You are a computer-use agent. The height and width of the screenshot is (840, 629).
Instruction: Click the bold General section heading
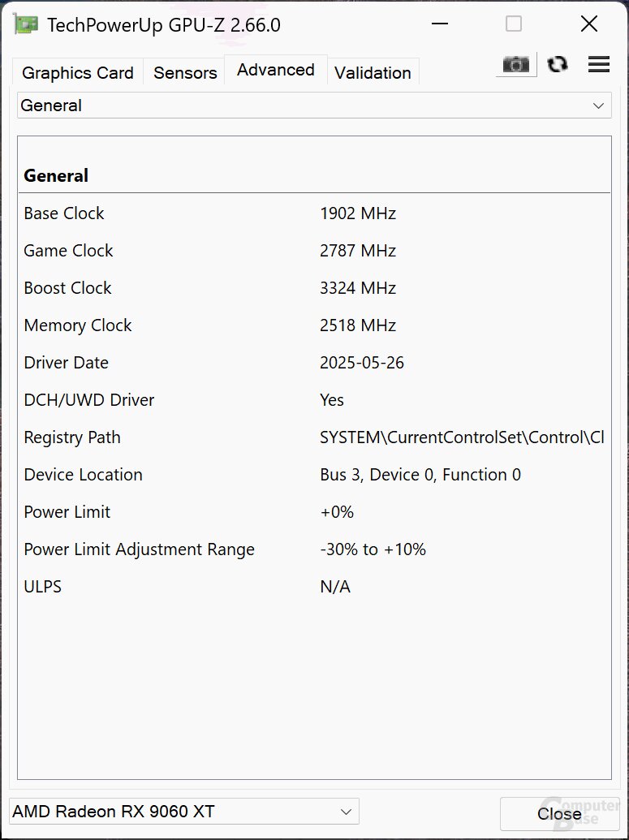tap(56, 176)
